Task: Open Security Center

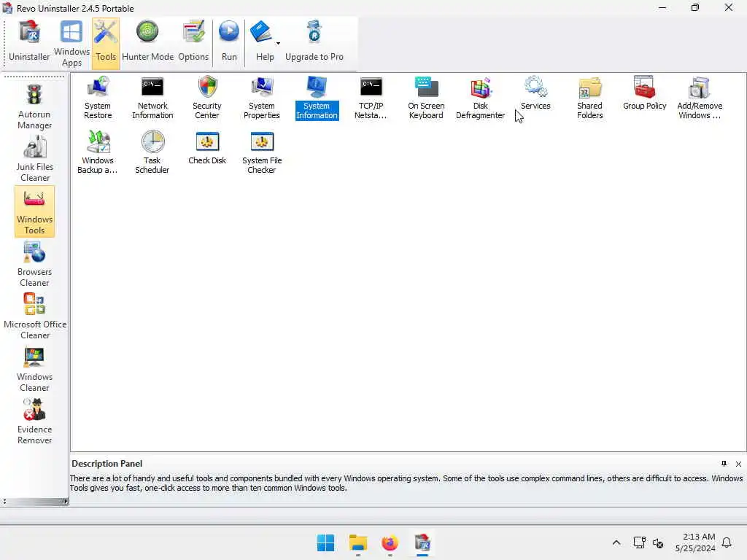Action: 206,98
